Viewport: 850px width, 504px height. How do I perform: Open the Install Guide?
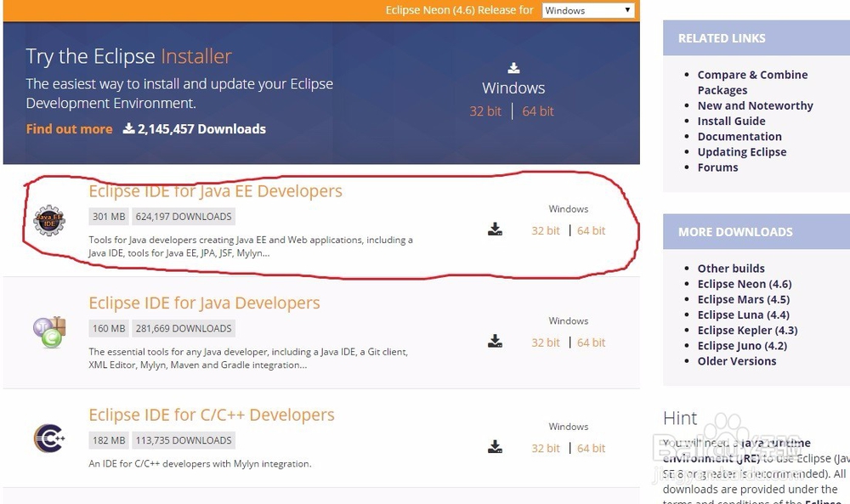pyautogui.click(x=731, y=121)
